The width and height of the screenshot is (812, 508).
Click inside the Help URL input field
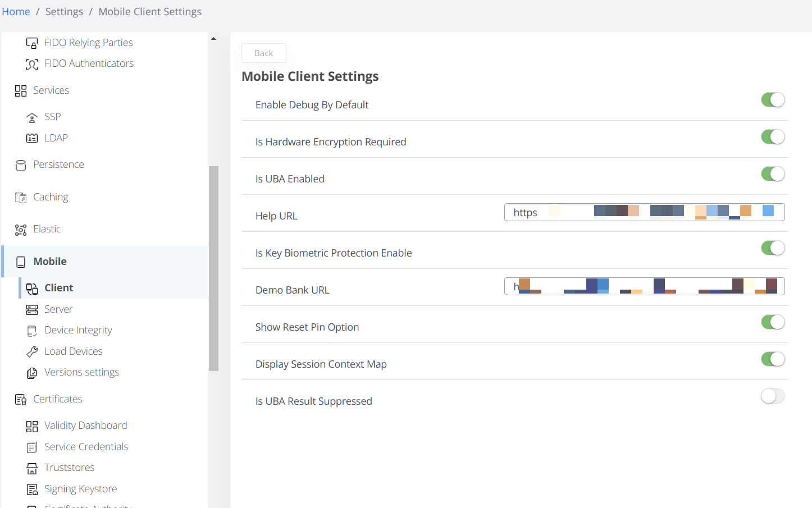pyautogui.click(x=644, y=212)
